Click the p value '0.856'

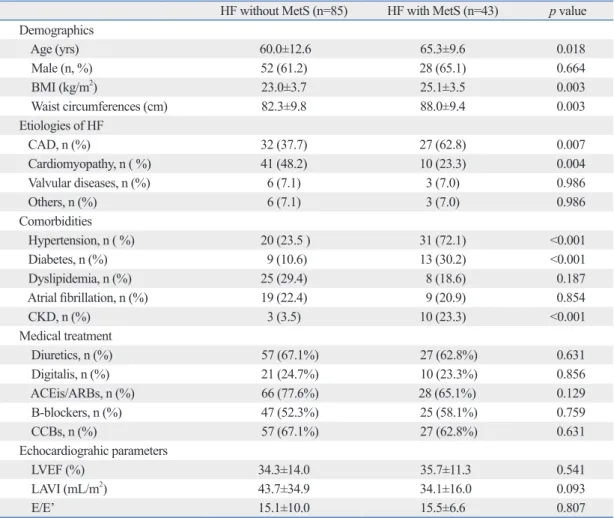(x=571, y=374)
